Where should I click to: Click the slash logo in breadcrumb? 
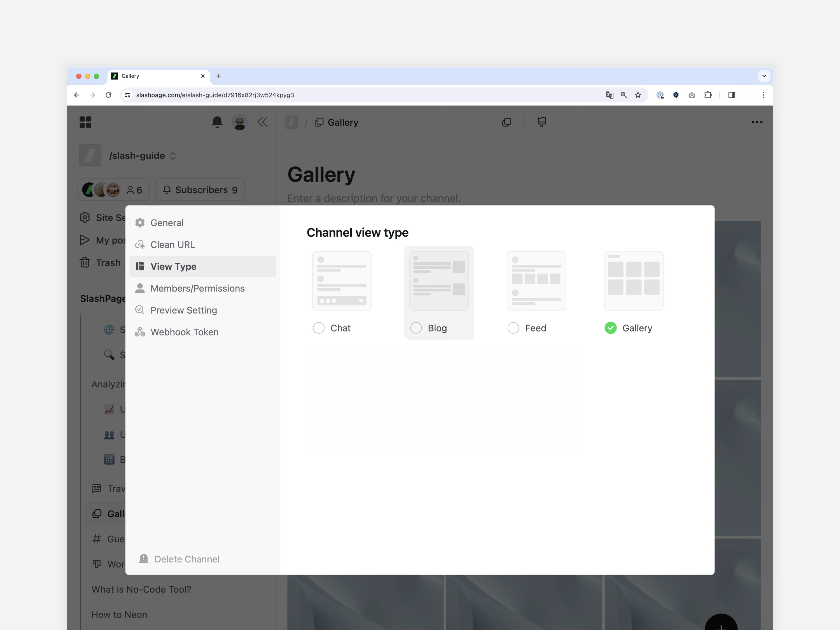(291, 122)
